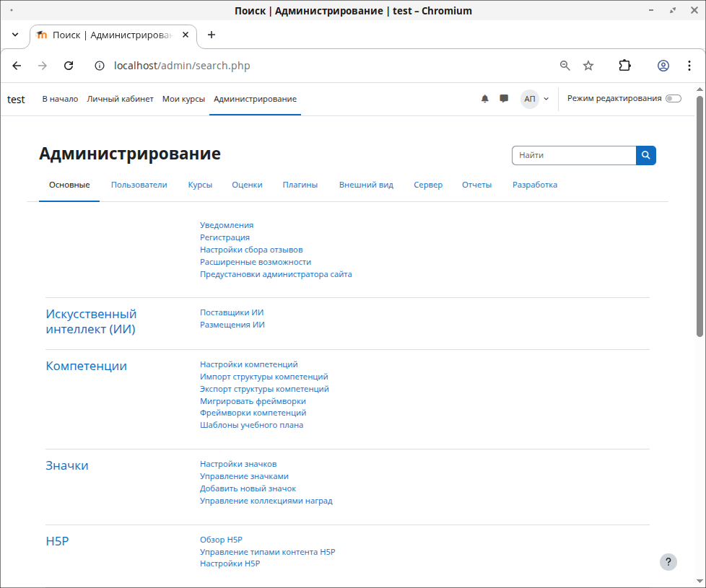This screenshot has width=706, height=588.
Task: Open the Chromium profile icon
Action: click(x=663, y=66)
